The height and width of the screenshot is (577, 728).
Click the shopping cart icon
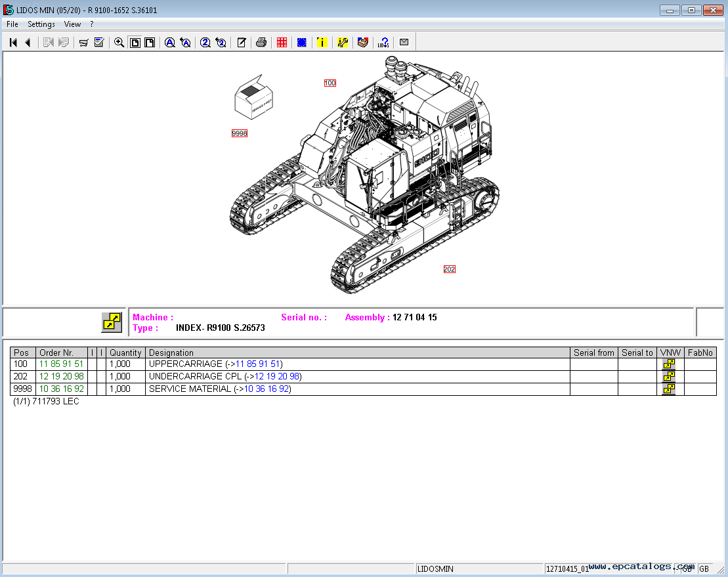(83, 43)
